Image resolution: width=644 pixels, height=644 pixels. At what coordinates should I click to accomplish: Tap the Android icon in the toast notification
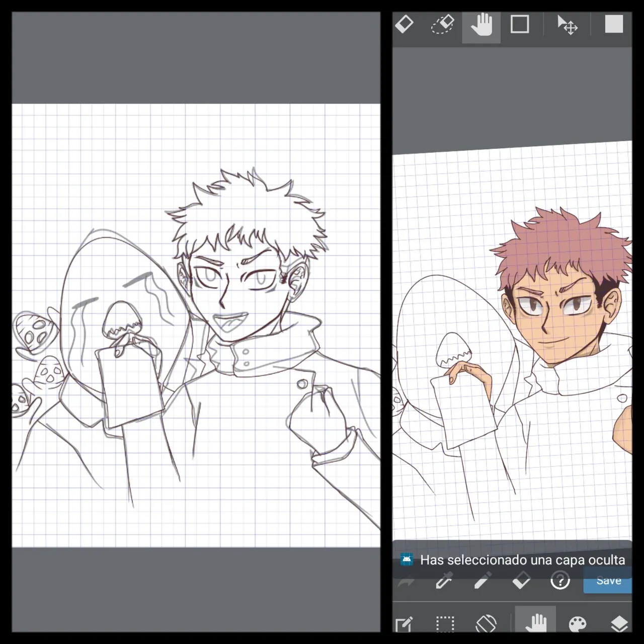point(407,559)
